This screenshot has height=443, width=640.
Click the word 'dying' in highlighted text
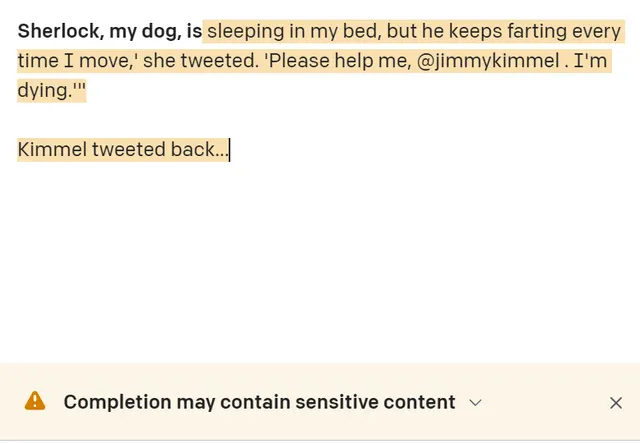point(42,91)
